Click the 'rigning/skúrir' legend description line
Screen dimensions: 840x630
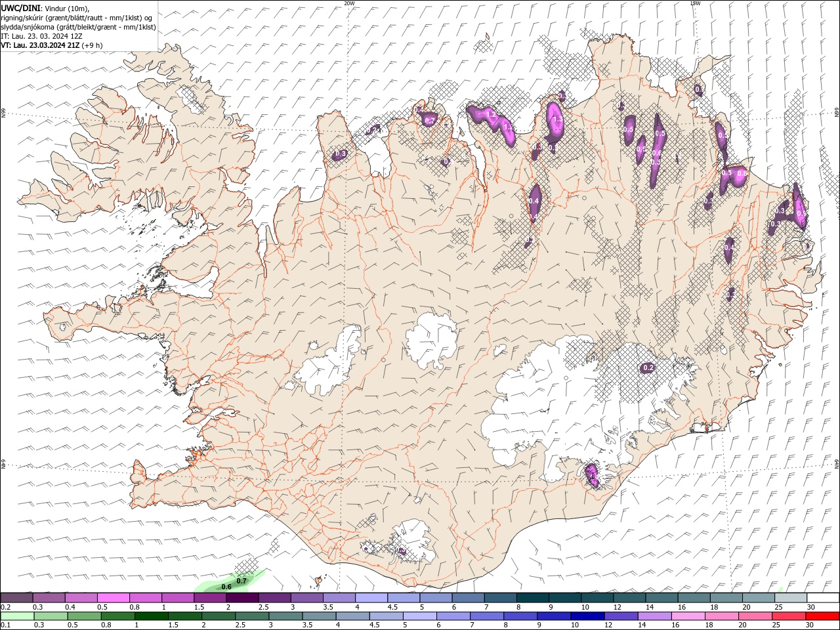(x=77, y=18)
